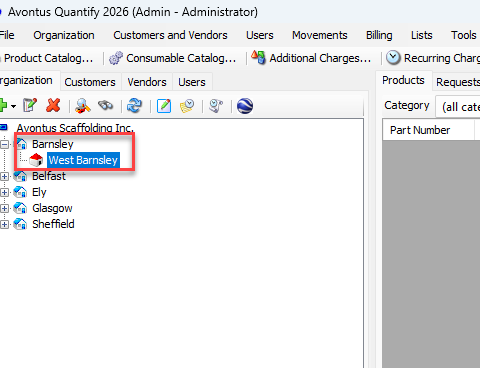This screenshot has height=368, width=480.
Task: Switch to the Customers tab
Action: pyautogui.click(x=90, y=82)
